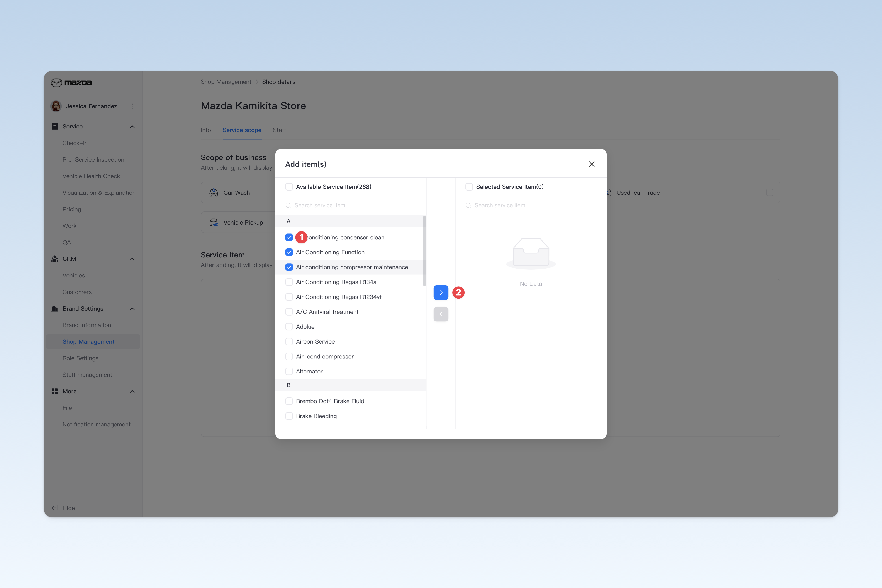The height and width of the screenshot is (588, 882).
Task: Collapse the More menu section
Action: tap(132, 392)
